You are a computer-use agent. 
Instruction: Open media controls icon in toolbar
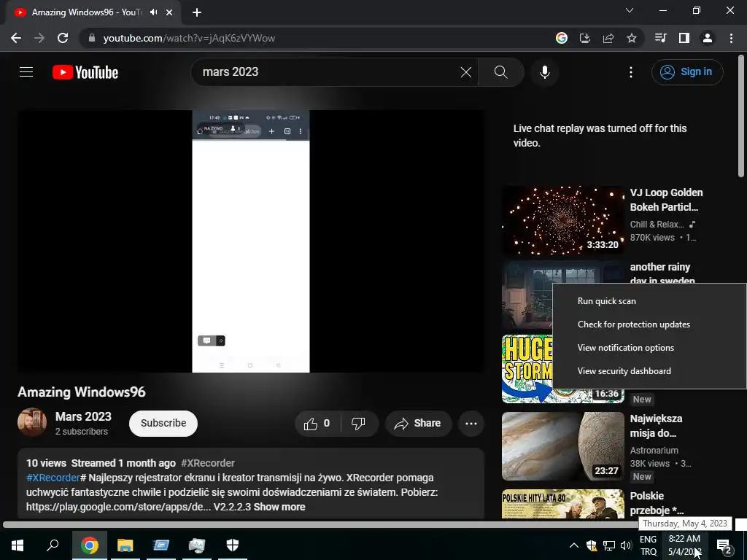661,38
